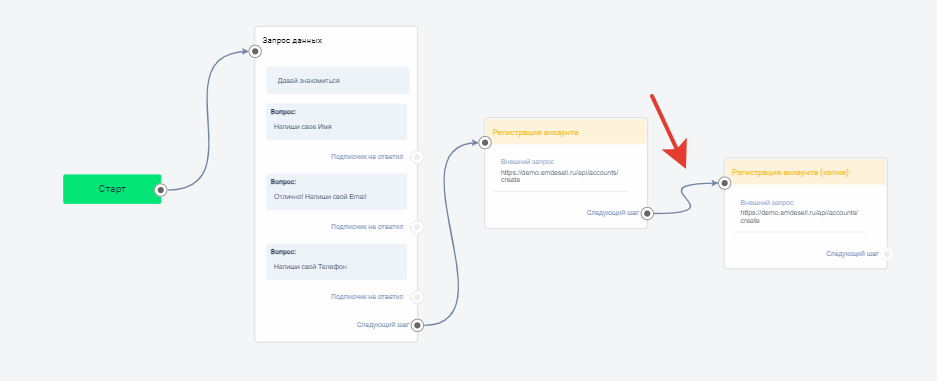
Task: Click connector after Напиши свой Email question
Action: click(418, 227)
